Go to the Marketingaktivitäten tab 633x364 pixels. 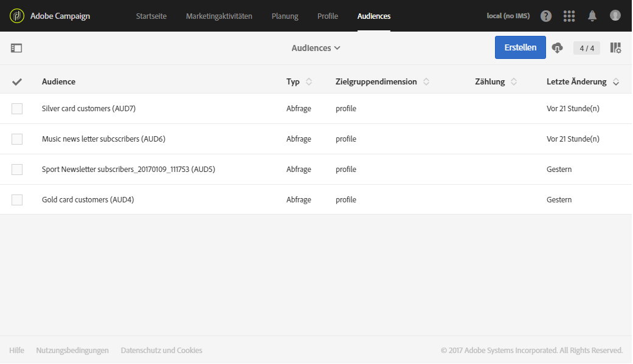pos(219,16)
